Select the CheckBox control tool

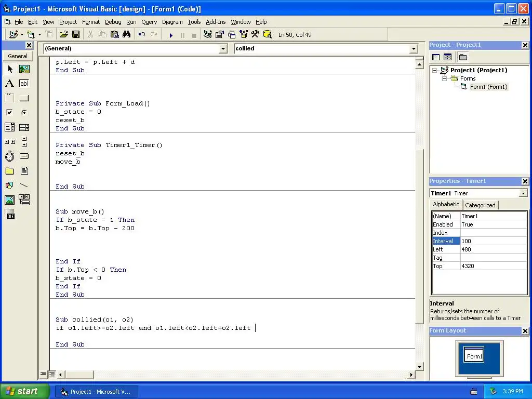point(10,112)
